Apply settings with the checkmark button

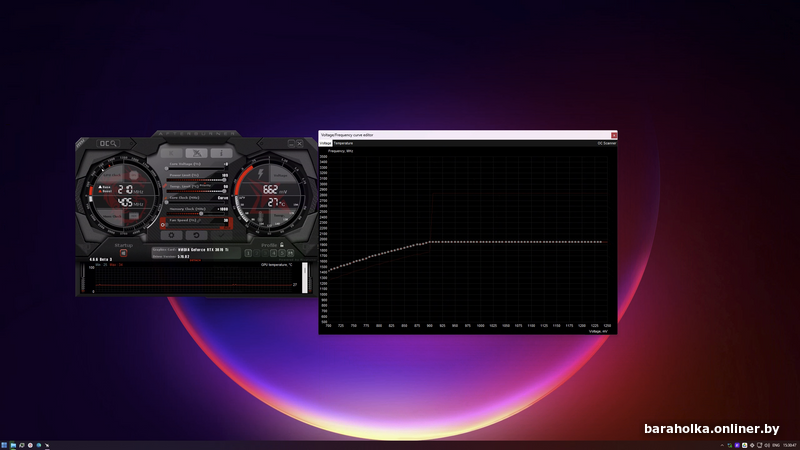point(221,235)
